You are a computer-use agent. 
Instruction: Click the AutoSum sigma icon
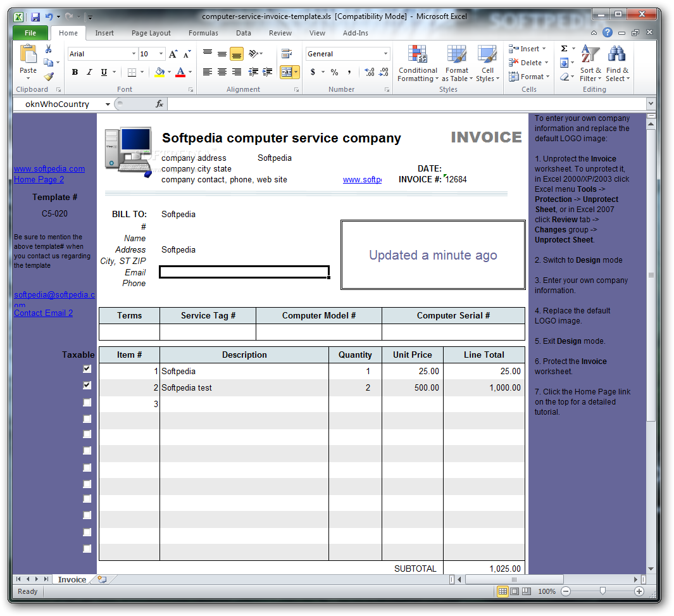(565, 49)
